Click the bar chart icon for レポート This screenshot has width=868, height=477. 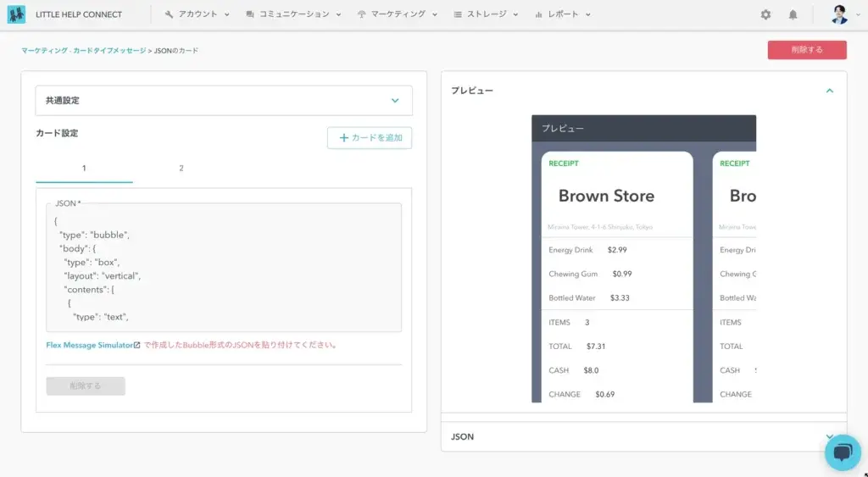(x=538, y=14)
